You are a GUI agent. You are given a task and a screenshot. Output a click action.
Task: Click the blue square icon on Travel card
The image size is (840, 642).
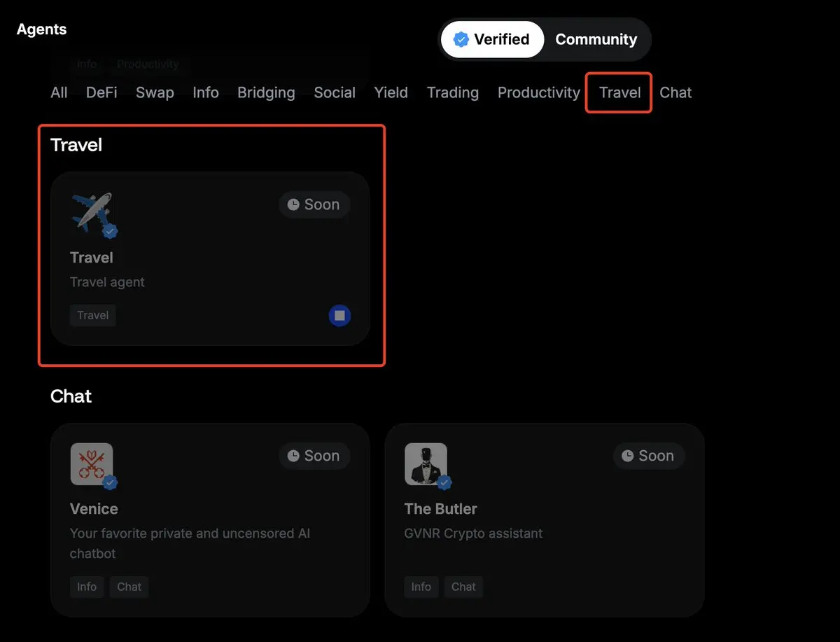339,316
